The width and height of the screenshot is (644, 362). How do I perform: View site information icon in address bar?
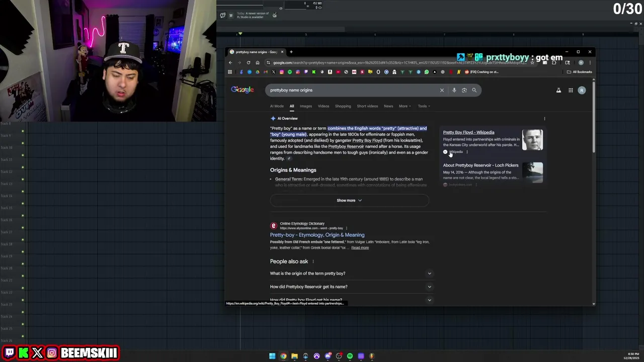(x=268, y=63)
